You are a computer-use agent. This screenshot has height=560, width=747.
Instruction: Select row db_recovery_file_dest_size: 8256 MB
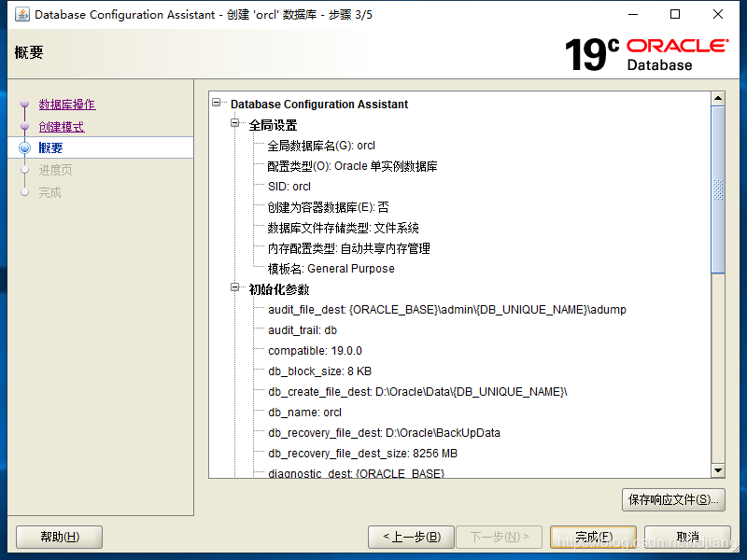coord(362,454)
